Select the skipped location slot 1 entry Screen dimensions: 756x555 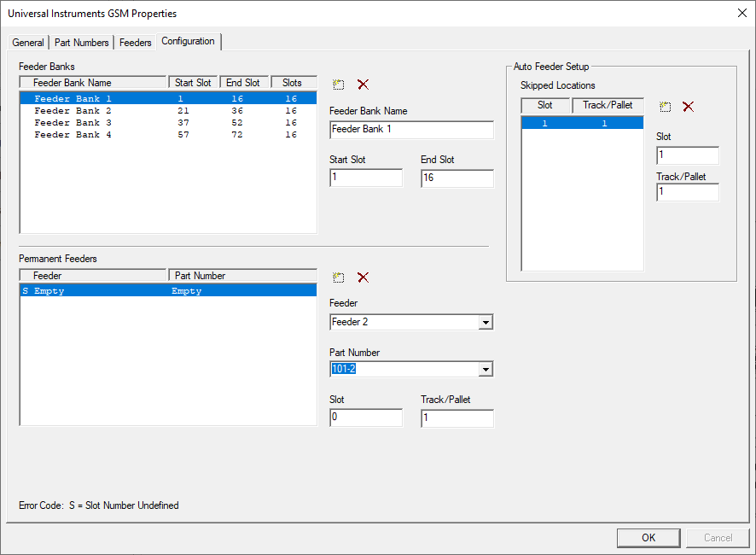pos(580,122)
